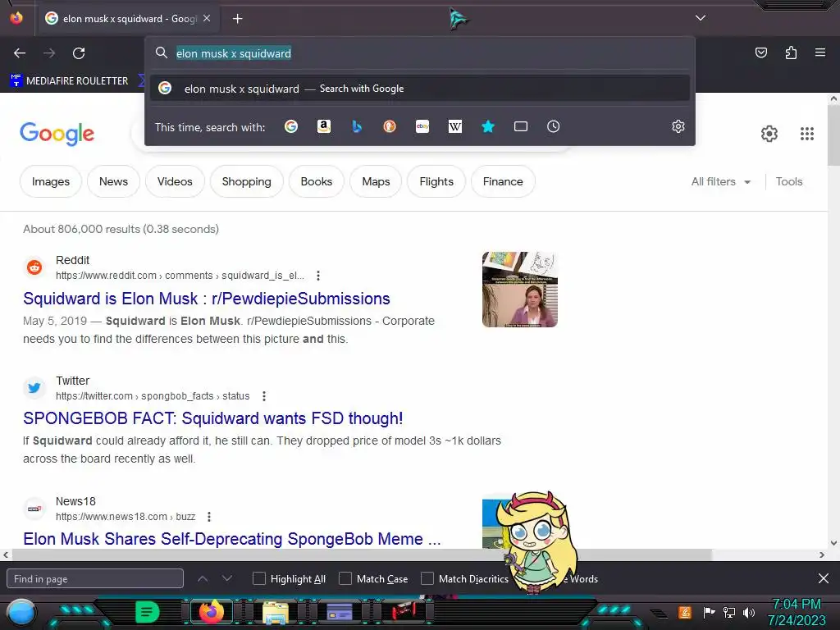Open the clock showing 7:04 PM
Image resolution: width=840 pixels, height=630 pixels.
[797, 612]
